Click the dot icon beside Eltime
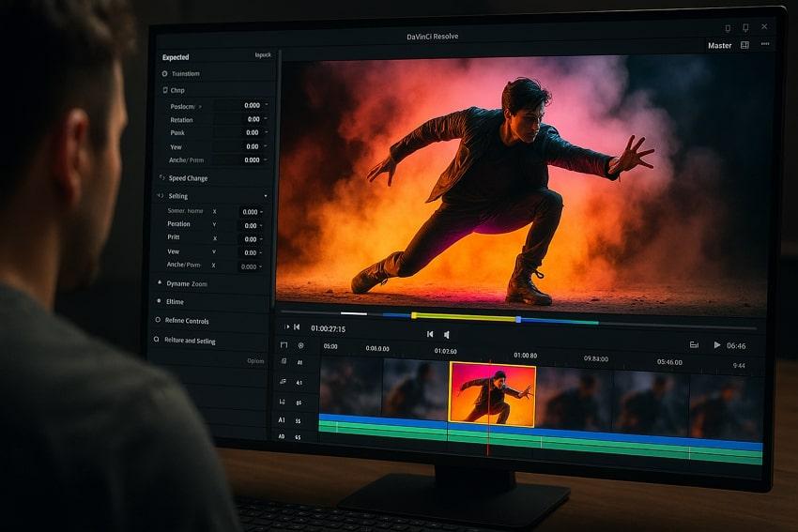 coord(159,301)
